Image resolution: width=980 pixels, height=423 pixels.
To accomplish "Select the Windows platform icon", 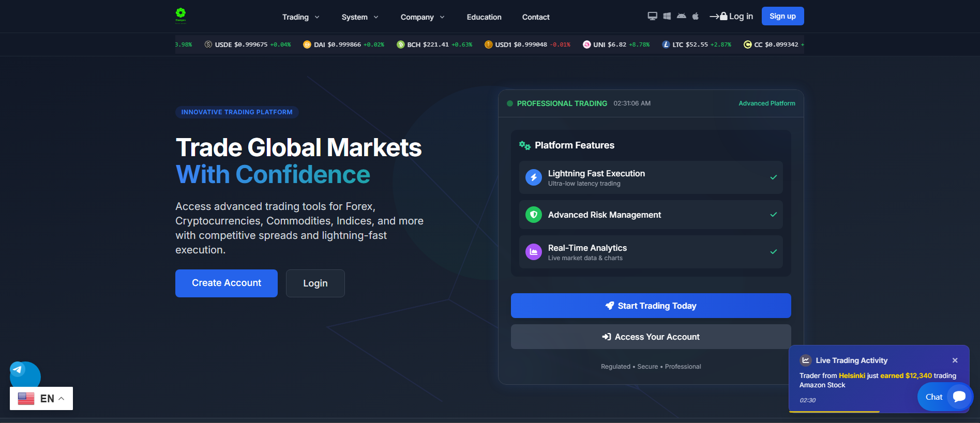I will [667, 17].
